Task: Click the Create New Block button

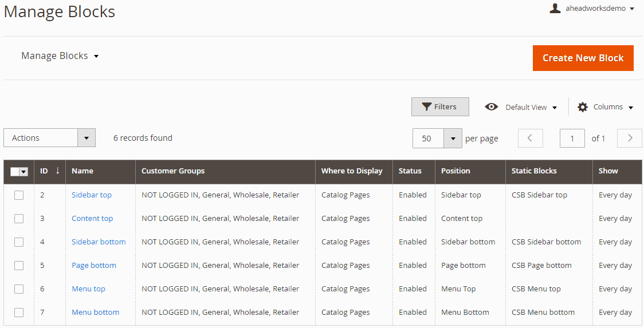Action: pyautogui.click(x=583, y=58)
